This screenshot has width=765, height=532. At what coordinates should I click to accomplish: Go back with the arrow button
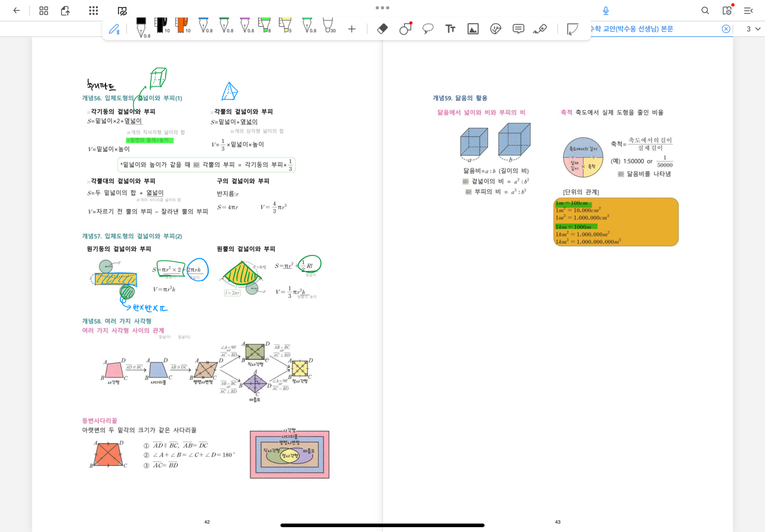point(16,11)
